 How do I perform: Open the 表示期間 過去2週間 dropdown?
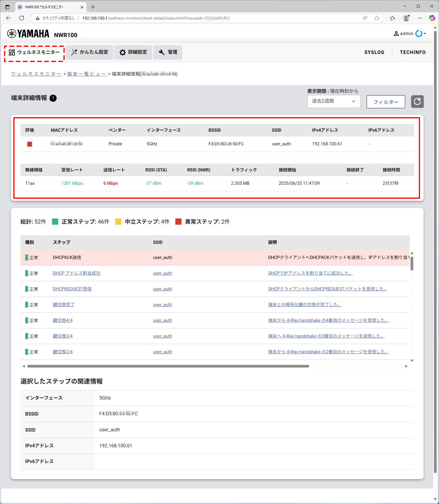[334, 101]
